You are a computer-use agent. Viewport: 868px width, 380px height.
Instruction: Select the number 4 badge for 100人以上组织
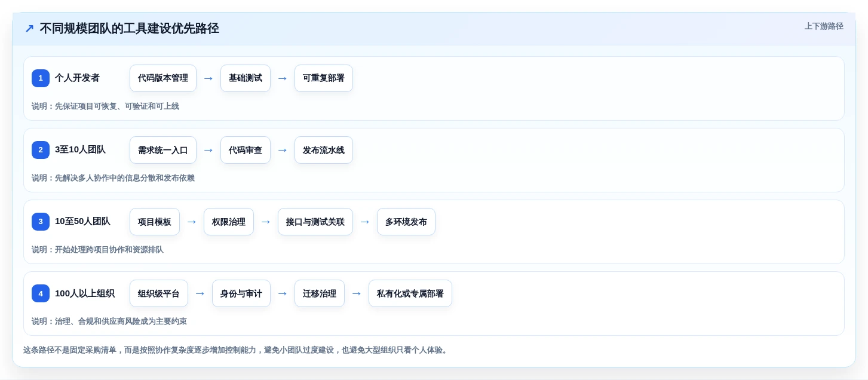tap(41, 293)
